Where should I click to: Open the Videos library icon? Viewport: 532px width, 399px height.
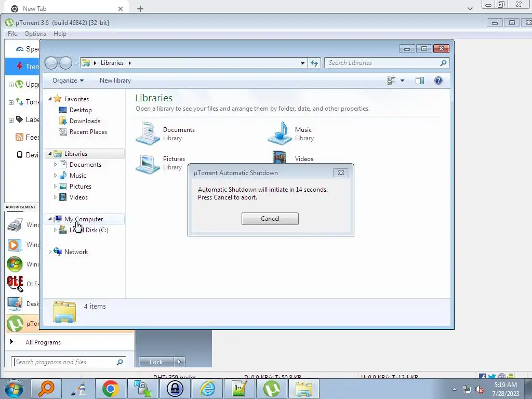click(279, 158)
